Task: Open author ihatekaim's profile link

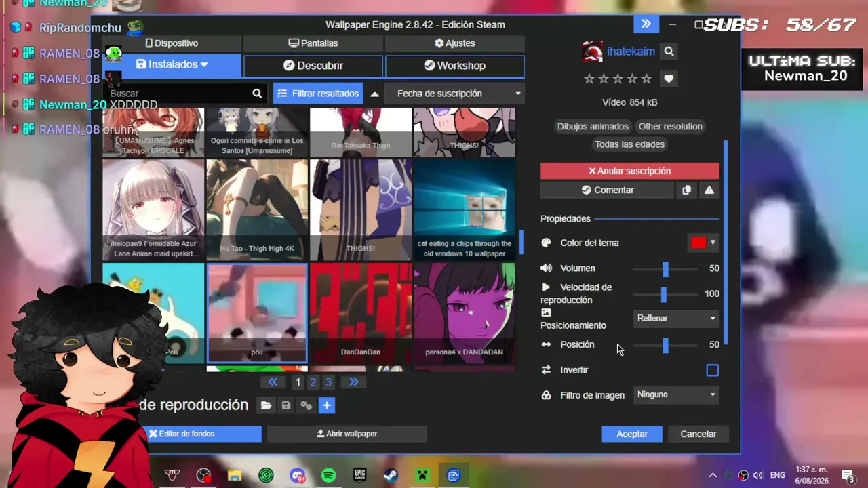Action: [x=631, y=52]
